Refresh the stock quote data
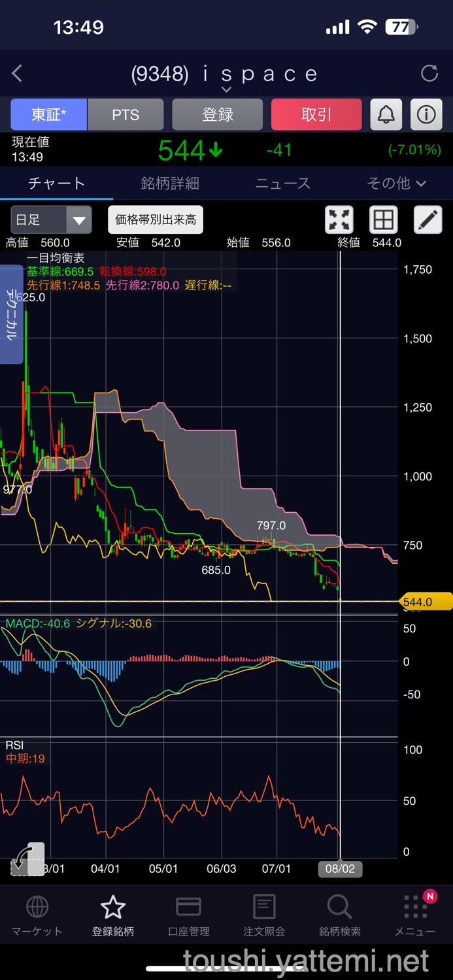Viewport: 453px width, 980px height. click(x=429, y=74)
